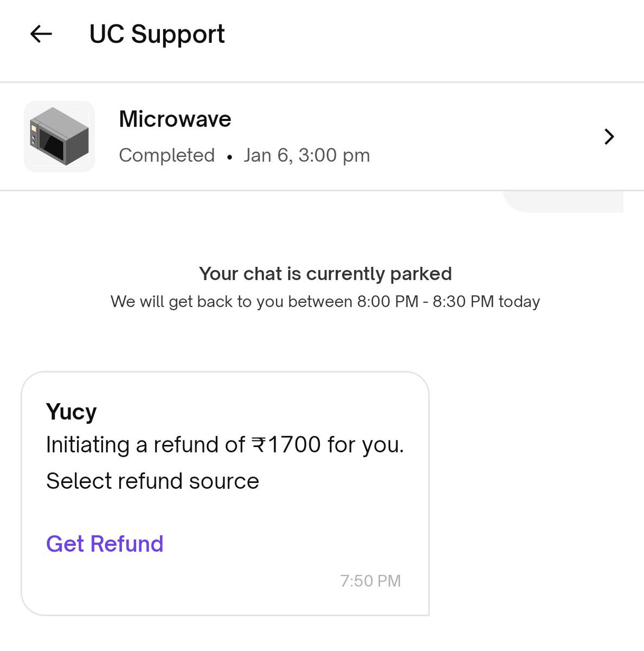Click the bullet separator in booking status

[x=230, y=157]
